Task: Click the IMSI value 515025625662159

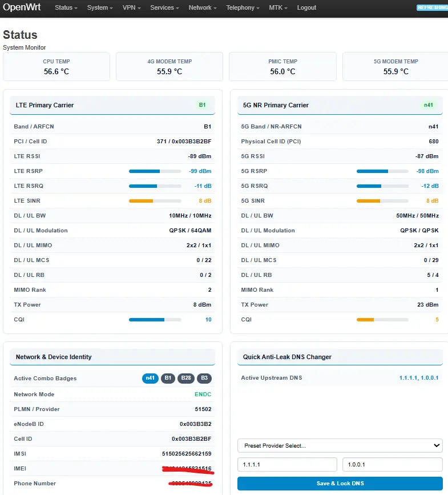Action: coord(187,454)
